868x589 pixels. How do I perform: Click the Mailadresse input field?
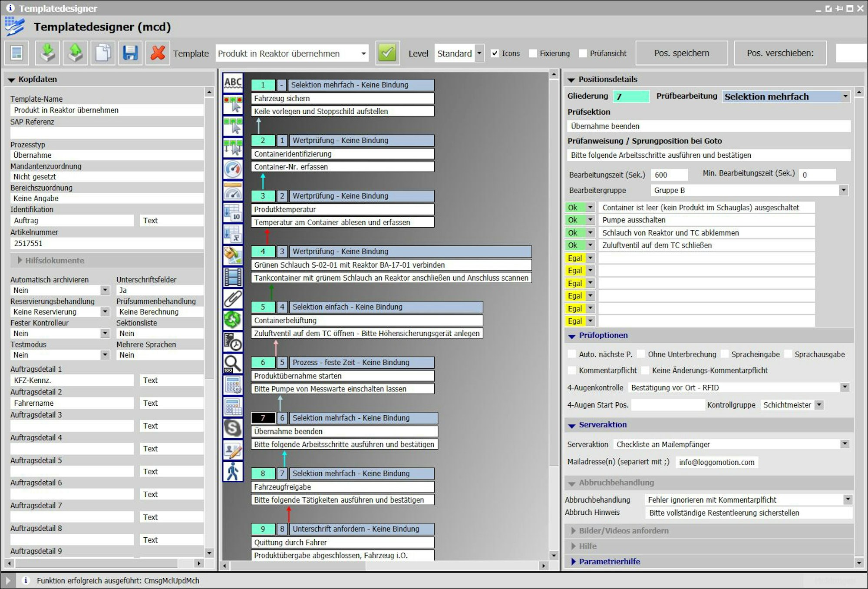click(716, 462)
